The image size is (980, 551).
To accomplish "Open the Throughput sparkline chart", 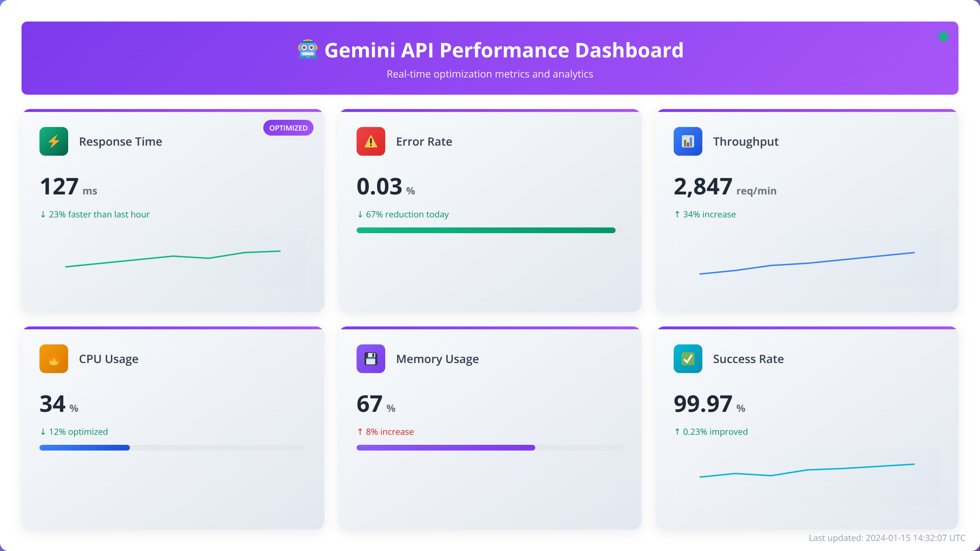I will coord(807,259).
